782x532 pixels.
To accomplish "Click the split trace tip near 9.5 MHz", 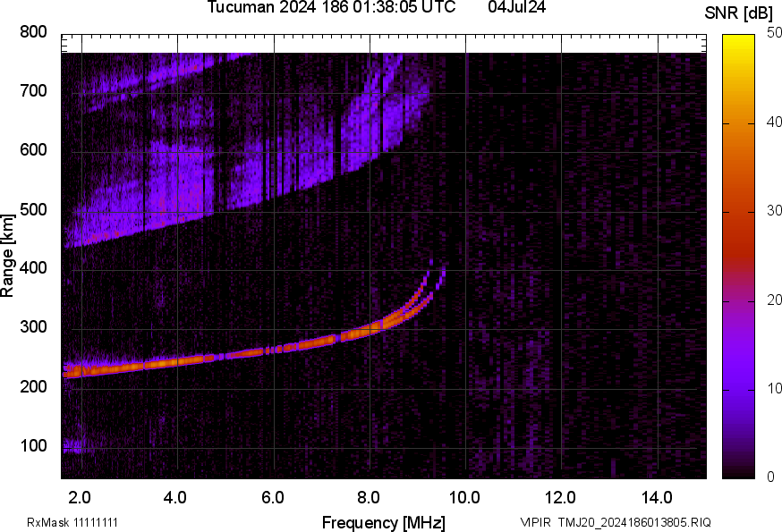I will [441, 276].
